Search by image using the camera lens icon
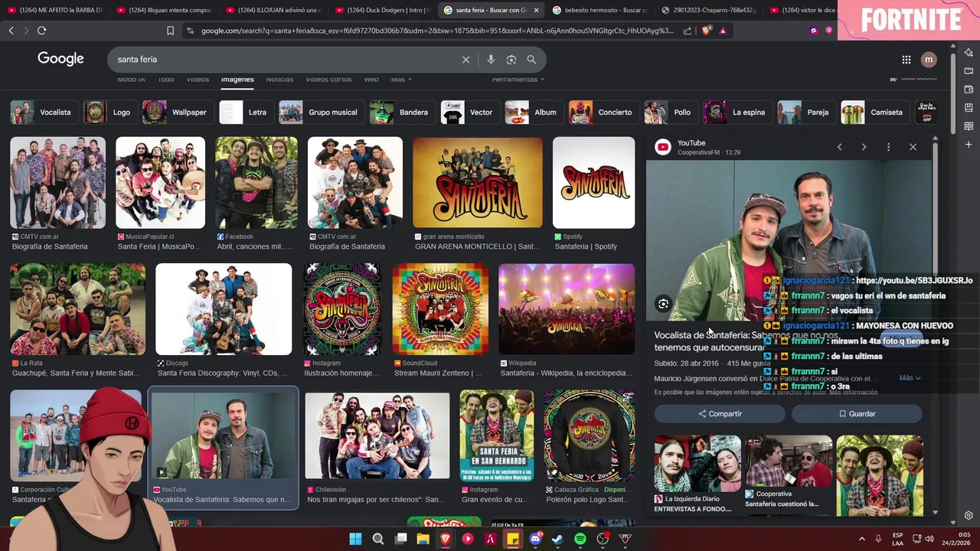Viewport: 980px width, 551px height. (x=511, y=60)
